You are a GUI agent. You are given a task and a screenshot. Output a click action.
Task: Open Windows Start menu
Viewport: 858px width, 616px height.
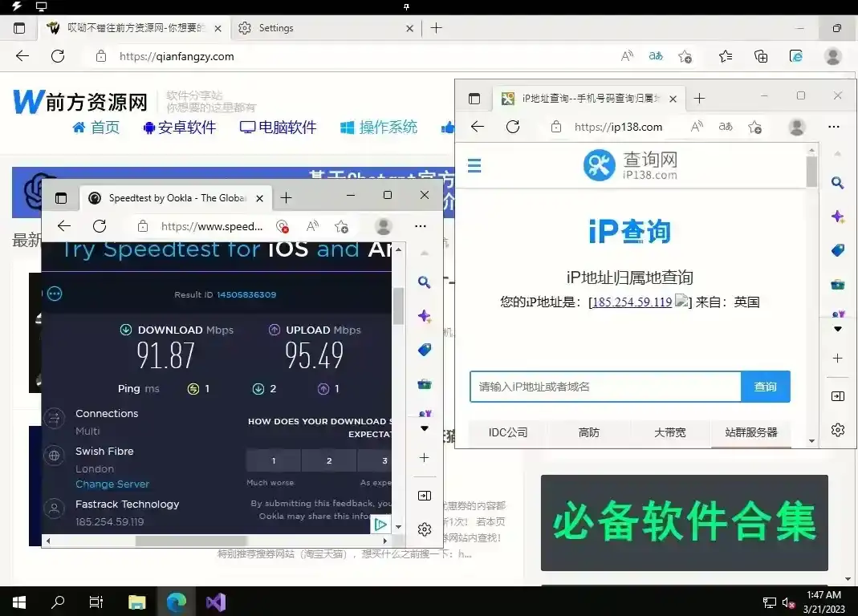point(19,602)
